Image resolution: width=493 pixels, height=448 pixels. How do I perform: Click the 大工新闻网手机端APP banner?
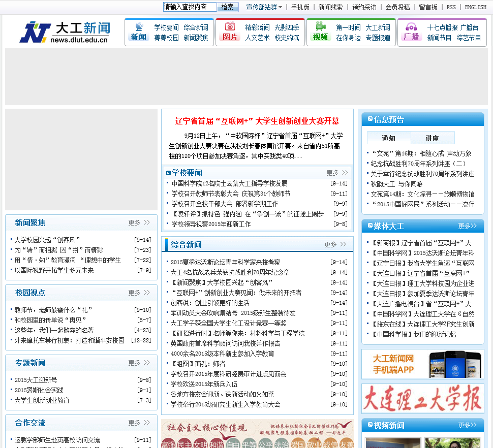point(423,364)
